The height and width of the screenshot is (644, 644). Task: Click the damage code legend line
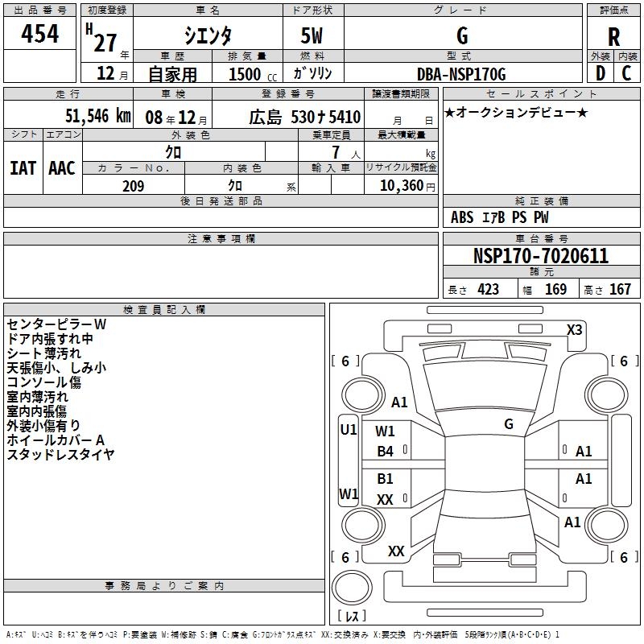pos(283,635)
